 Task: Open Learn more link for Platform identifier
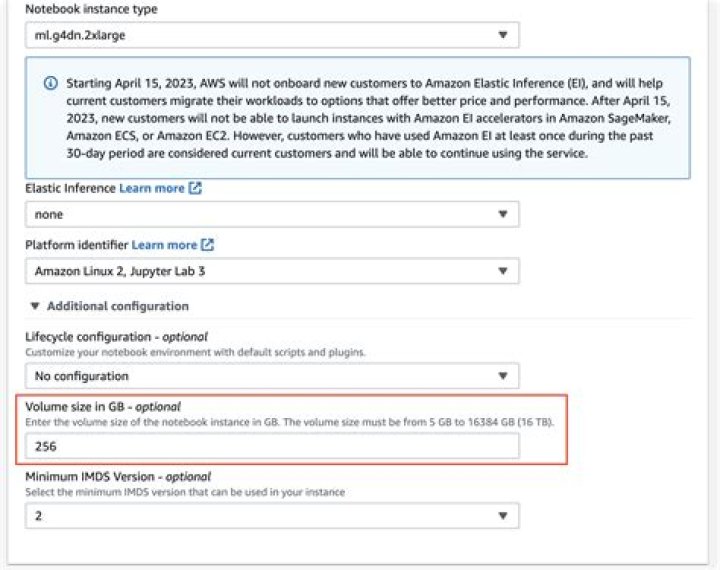pos(164,245)
